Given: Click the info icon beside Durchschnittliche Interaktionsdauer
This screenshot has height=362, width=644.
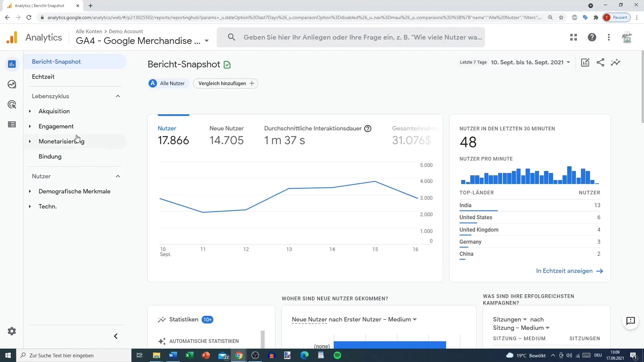Looking at the screenshot, I should click(368, 128).
